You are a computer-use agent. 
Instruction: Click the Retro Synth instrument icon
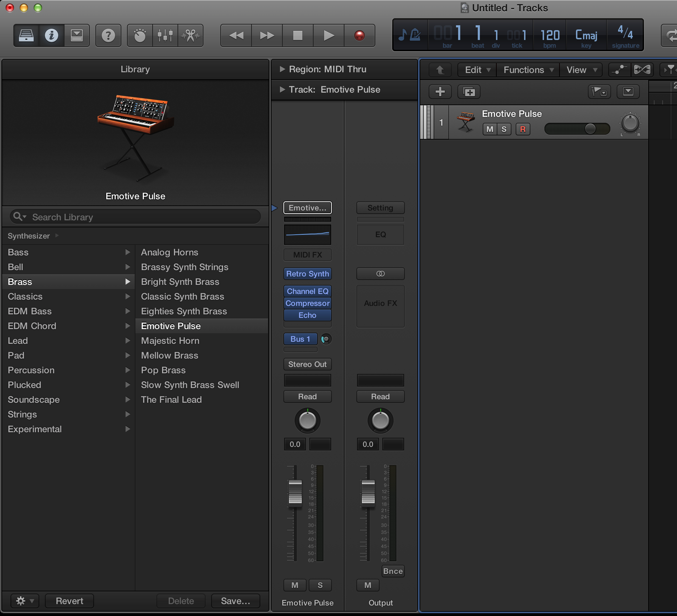[x=307, y=273]
